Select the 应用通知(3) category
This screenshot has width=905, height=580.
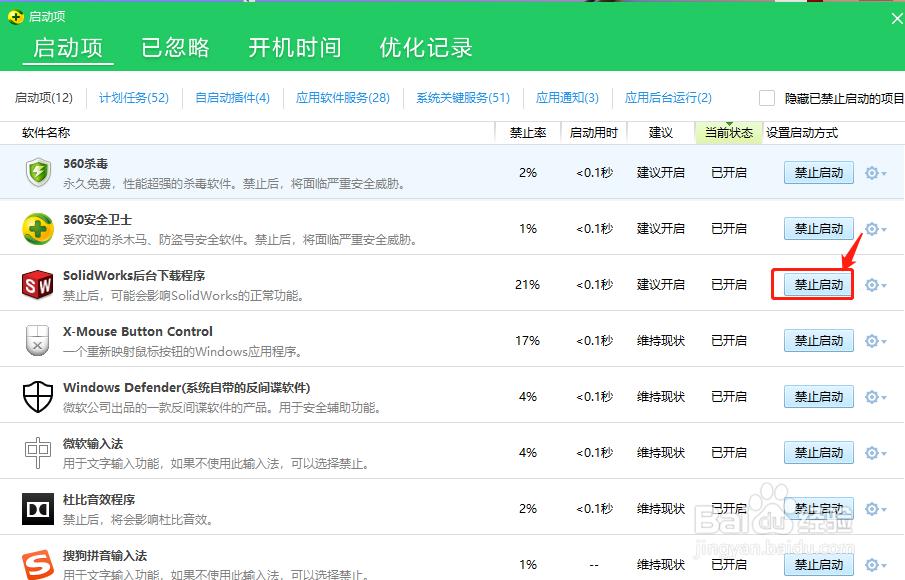567,98
